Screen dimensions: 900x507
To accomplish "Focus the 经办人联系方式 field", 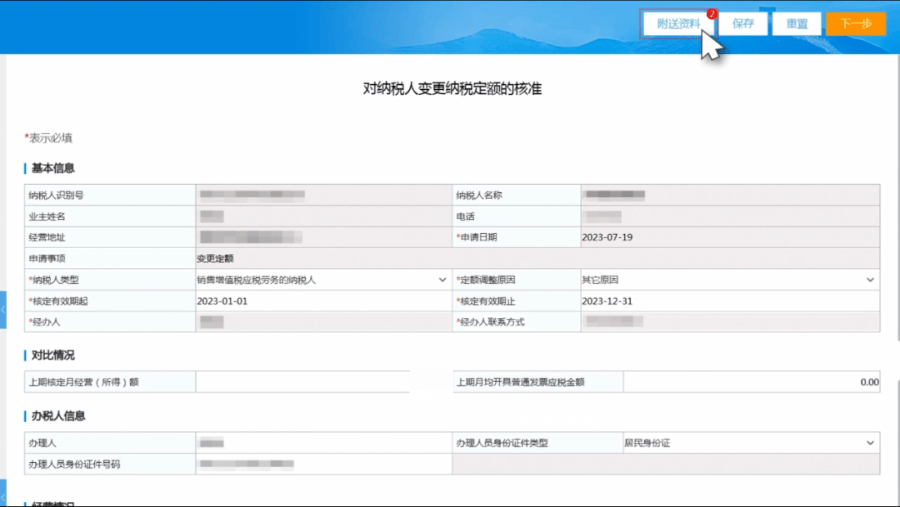I will click(729, 322).
